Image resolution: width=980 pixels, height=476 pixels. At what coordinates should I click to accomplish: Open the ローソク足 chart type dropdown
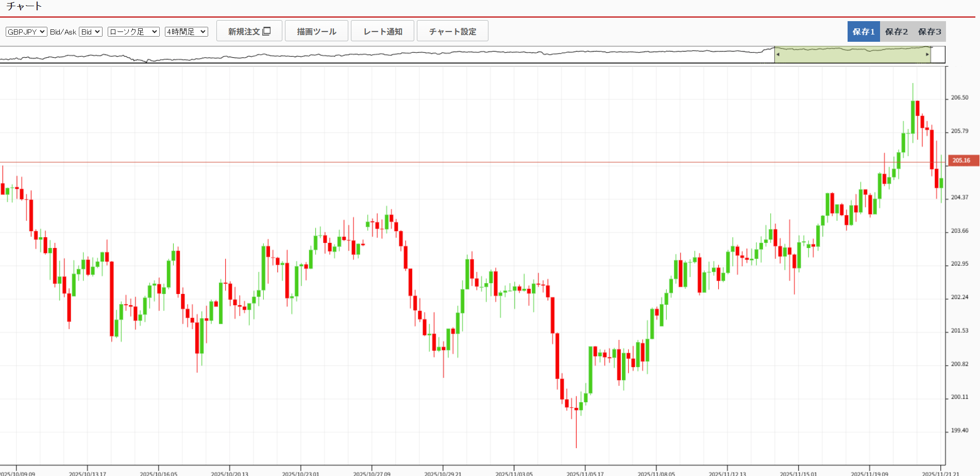click(133, 31)
